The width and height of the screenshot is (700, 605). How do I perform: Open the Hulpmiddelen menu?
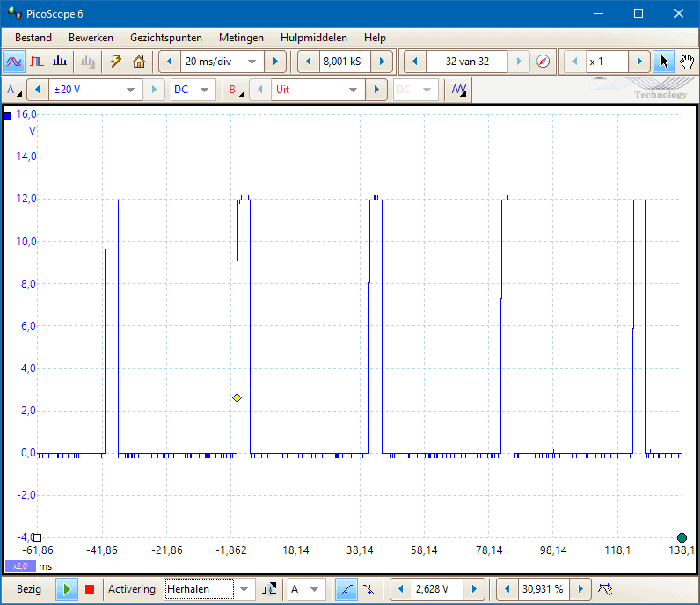click(x=313, y=38)
